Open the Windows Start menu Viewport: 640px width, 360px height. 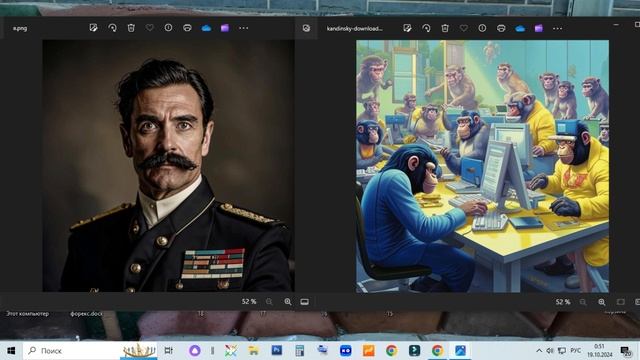tap(11, 351)
